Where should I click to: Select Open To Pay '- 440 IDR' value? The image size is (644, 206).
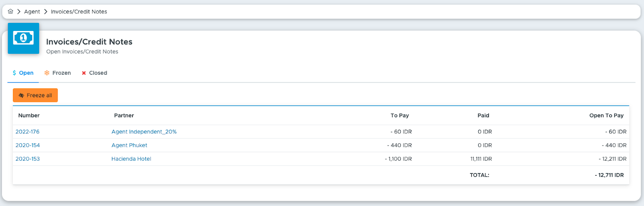tap(614, 145)
